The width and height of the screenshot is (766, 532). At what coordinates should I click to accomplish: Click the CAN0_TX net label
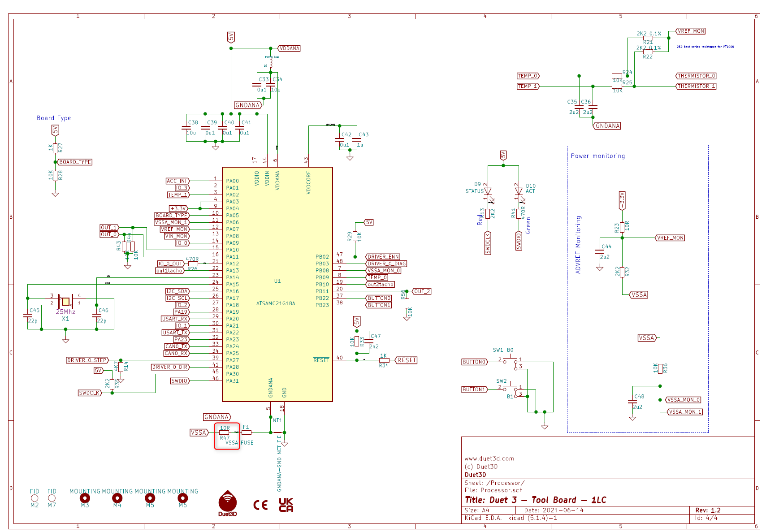[177, 346]
